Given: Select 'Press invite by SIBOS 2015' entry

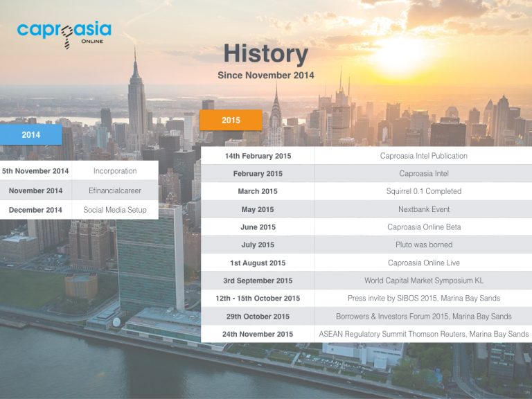Looking at the screenshot, I should pos(423,299).
